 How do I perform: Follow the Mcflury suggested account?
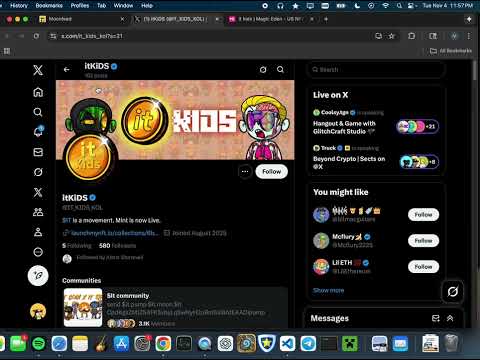tap(423, 241)
